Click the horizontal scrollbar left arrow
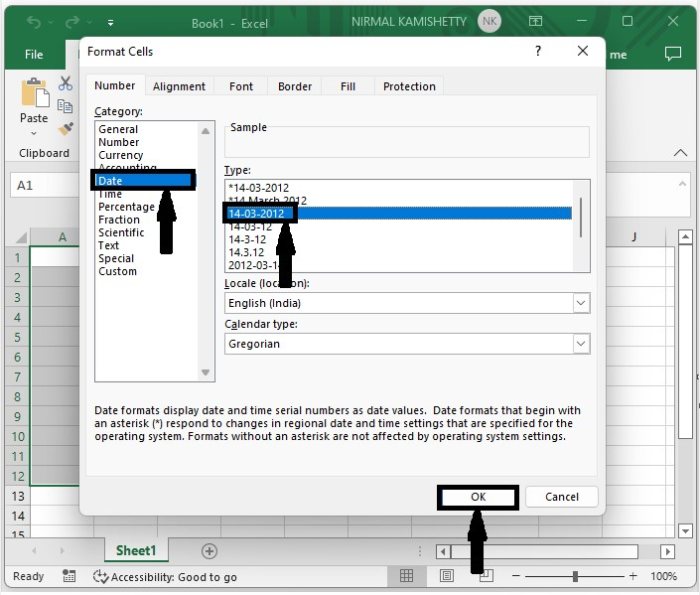 pyautogui.click(x=443, y=552)
